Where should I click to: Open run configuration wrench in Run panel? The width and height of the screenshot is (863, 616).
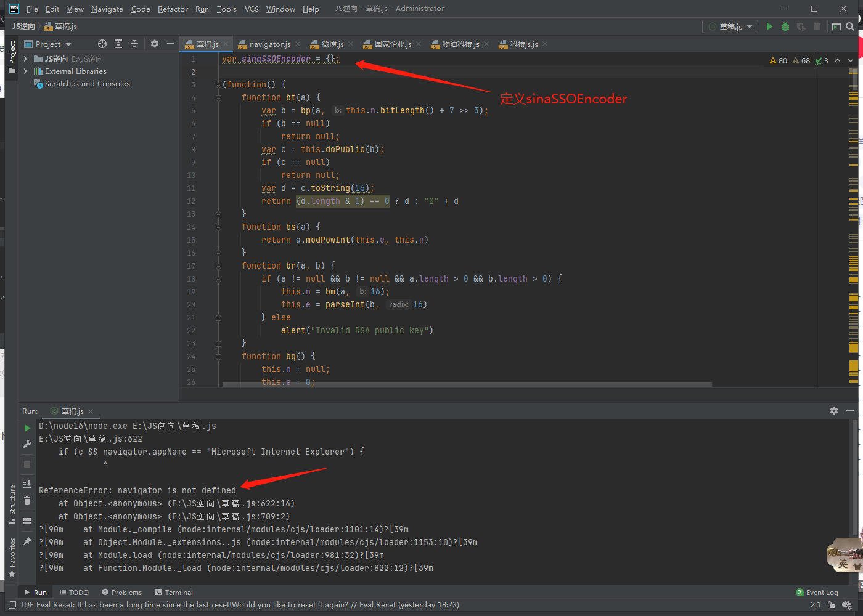point(27,444)
